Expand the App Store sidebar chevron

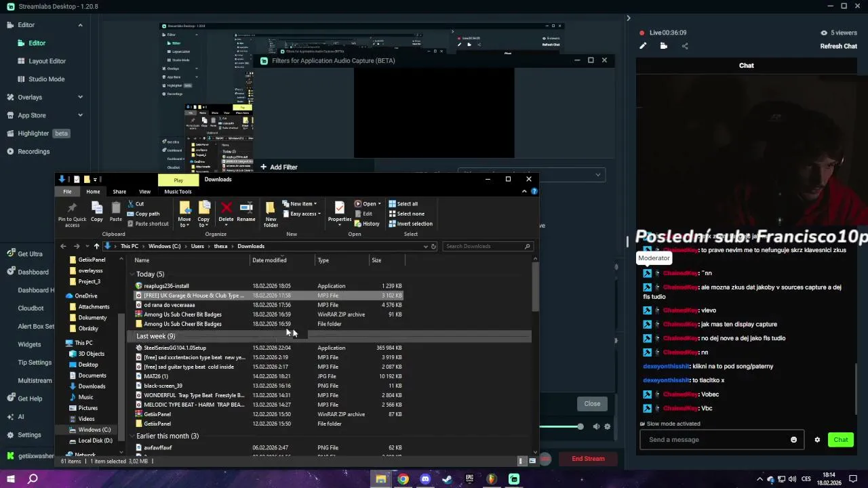click(x=80, y=115)
